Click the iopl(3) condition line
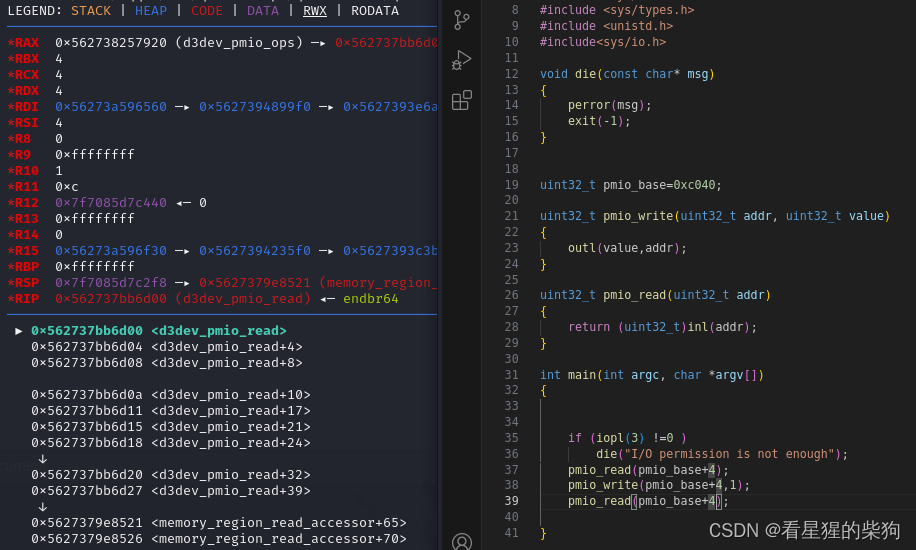This screenshot has width=916, height=550. tap(627, 438)
